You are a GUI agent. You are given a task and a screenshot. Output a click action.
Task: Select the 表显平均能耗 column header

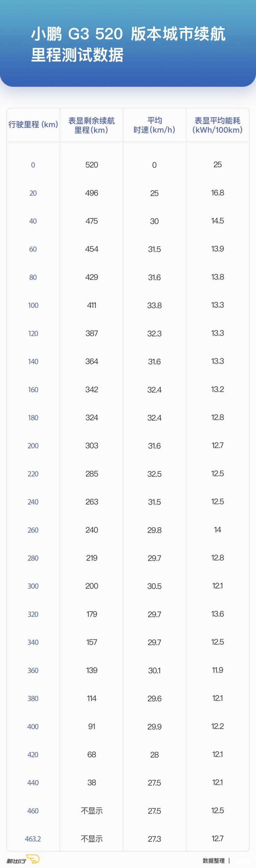[218, 125]
